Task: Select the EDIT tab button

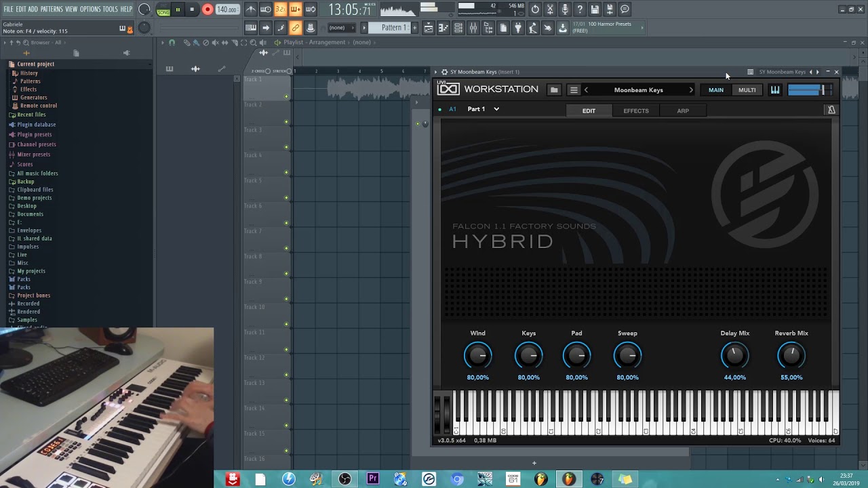Action: pos(589,110)
